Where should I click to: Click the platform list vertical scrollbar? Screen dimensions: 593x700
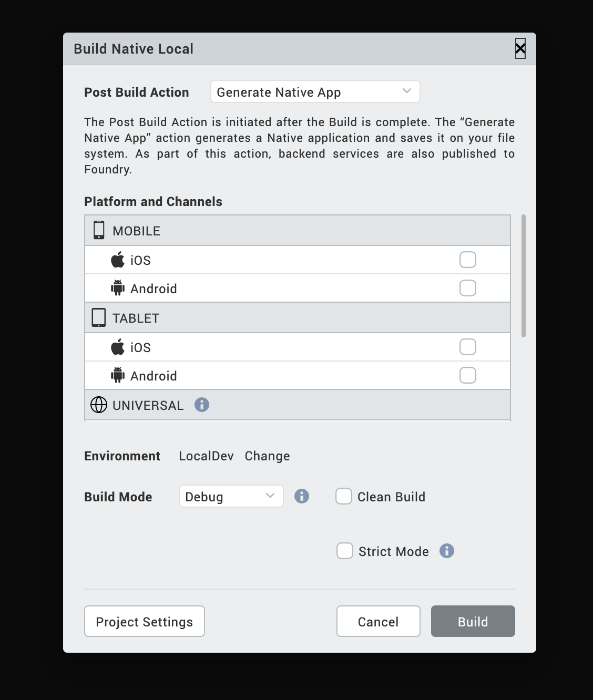click(524, 275)
